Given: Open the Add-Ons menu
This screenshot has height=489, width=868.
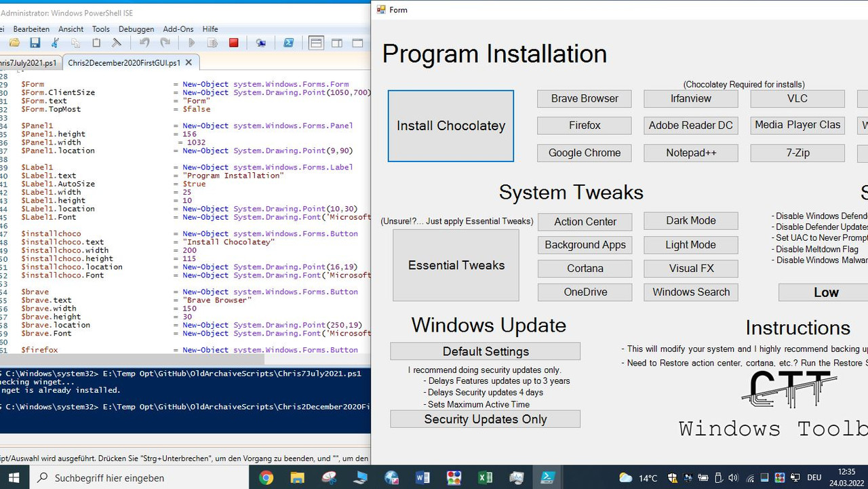Looking at the screenshot, I should point(178,29).
